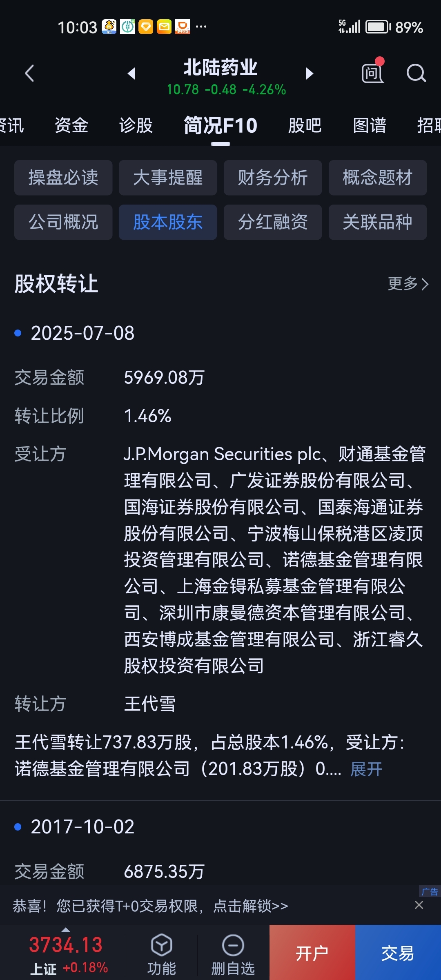The width and height of the screenshot is (441, 980).
Task: Select the 分红融资 section
Action: pyautogui.click(x=273, y=222)
